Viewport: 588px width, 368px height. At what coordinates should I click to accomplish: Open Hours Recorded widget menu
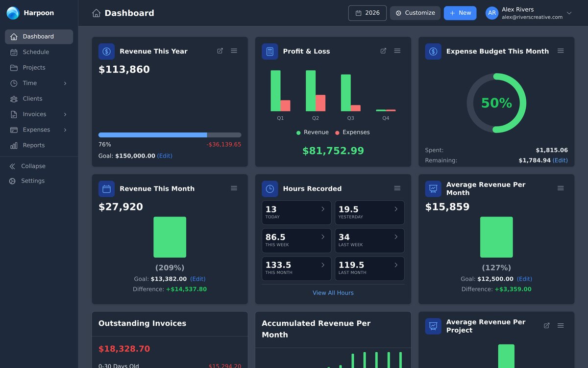(397, 188)
